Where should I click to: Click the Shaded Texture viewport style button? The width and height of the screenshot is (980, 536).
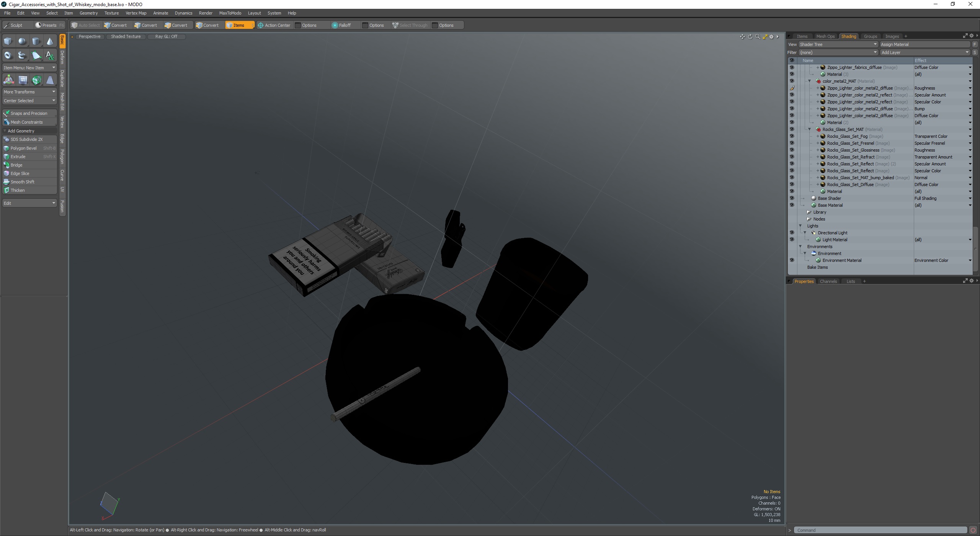click(126, 37)
